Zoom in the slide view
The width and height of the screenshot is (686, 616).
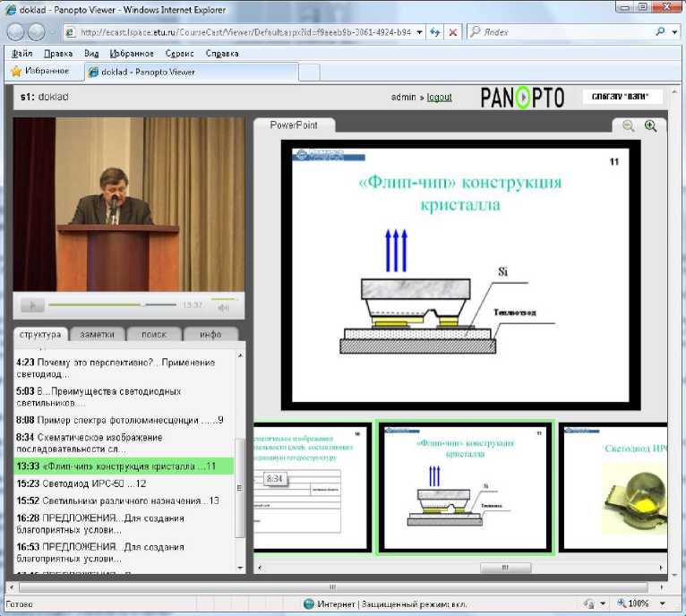click(x=651, y=127)
